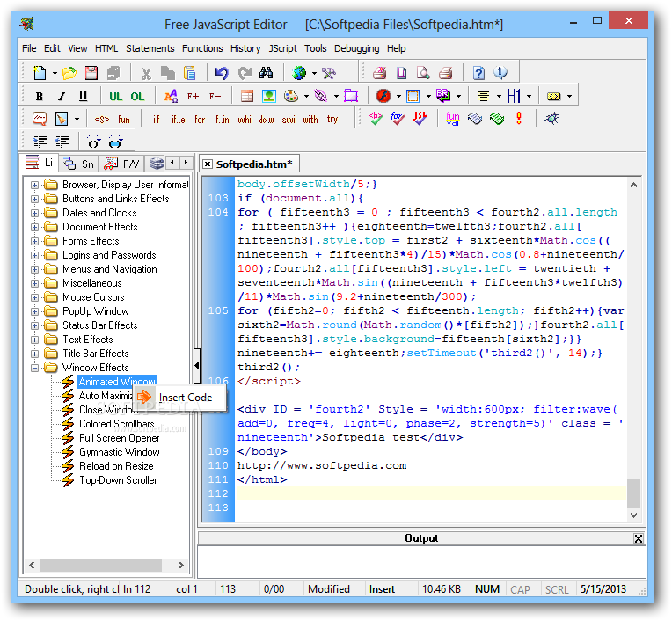This screenshot has width=672, height=621.
Task: Open dropdown arrow next to color palette
Action: click(x=306, y=97)
